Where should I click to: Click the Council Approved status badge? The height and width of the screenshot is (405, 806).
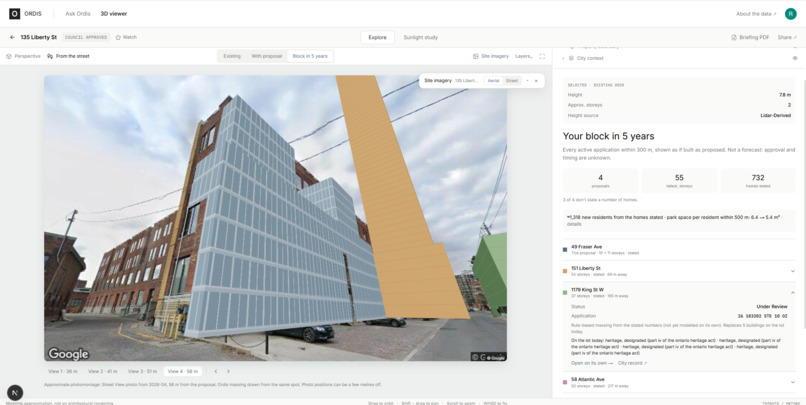click(86, 38)
